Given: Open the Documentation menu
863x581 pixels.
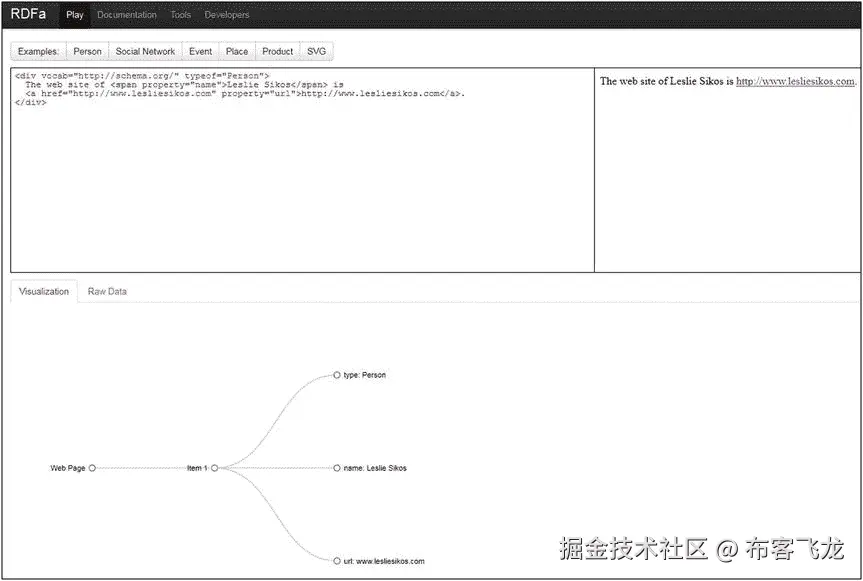Looking at the screenshot, I should coord(126,14).
